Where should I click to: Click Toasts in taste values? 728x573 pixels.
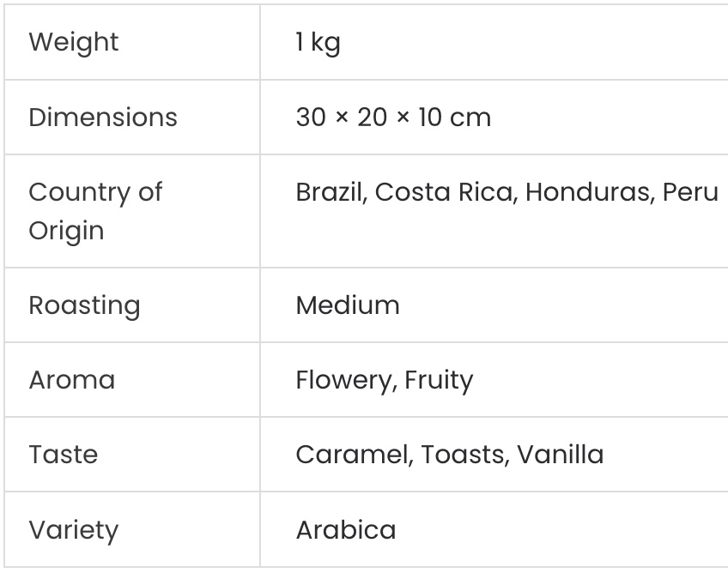pyautogui.click(x=462, y=455)
